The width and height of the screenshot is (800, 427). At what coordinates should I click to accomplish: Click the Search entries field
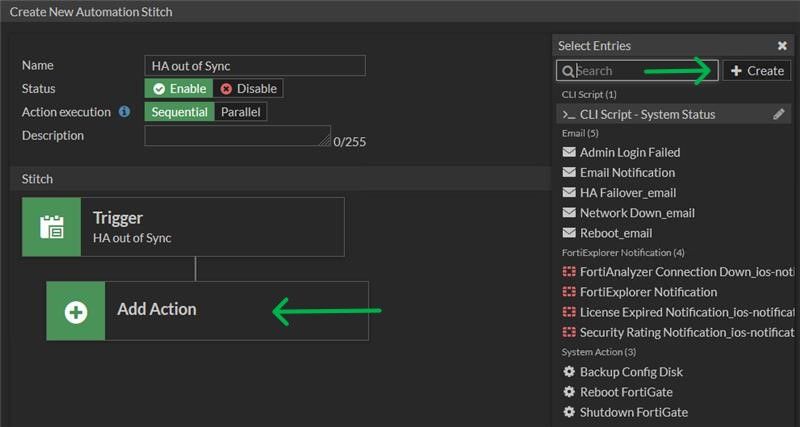click(640, 71)
